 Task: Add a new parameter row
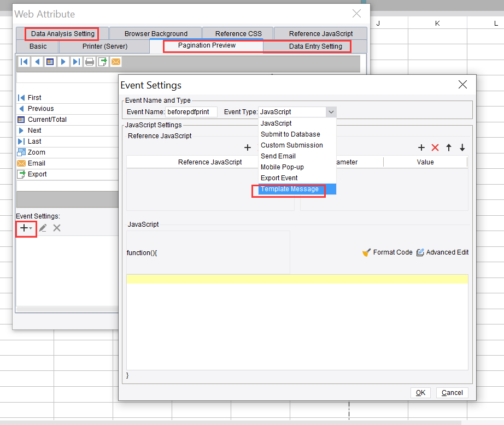coord(421,147)
